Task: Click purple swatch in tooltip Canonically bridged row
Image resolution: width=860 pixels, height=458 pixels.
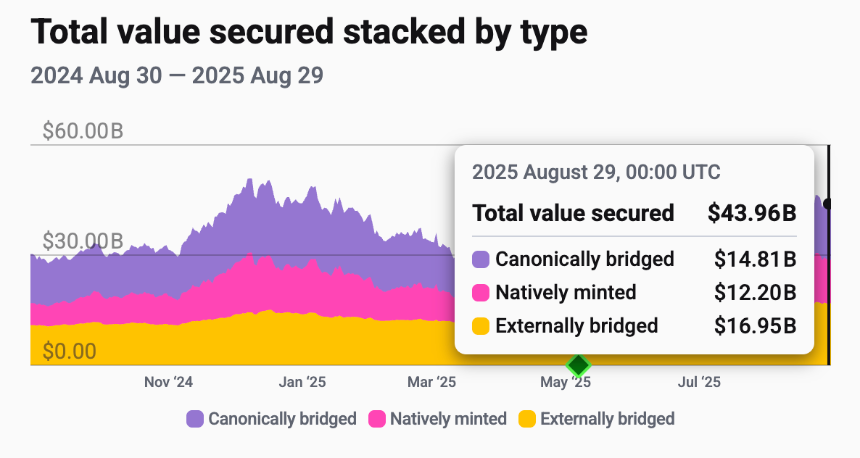Action: [480, 259]
